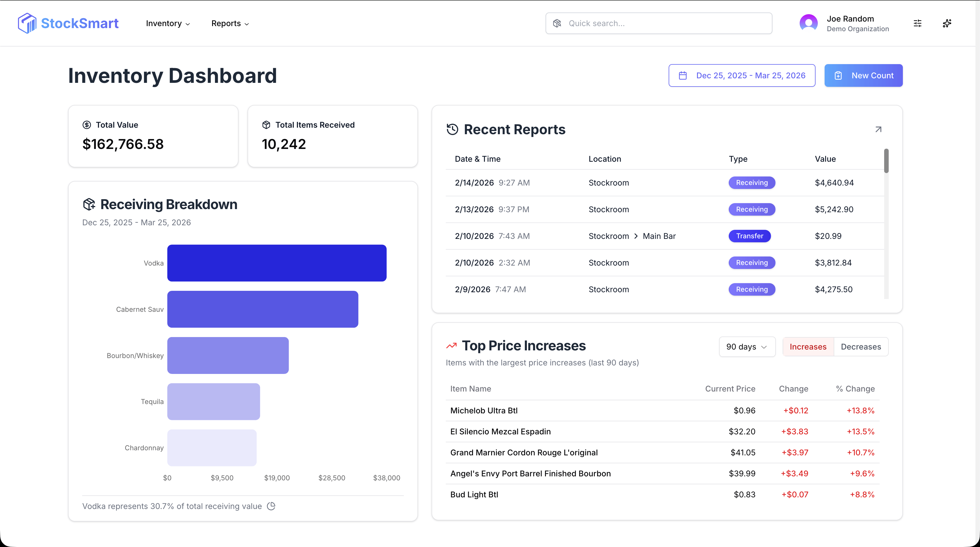980x547 pixels.
Task: Click Vodka represents 30.7% summary text
Action: (172, 506)
